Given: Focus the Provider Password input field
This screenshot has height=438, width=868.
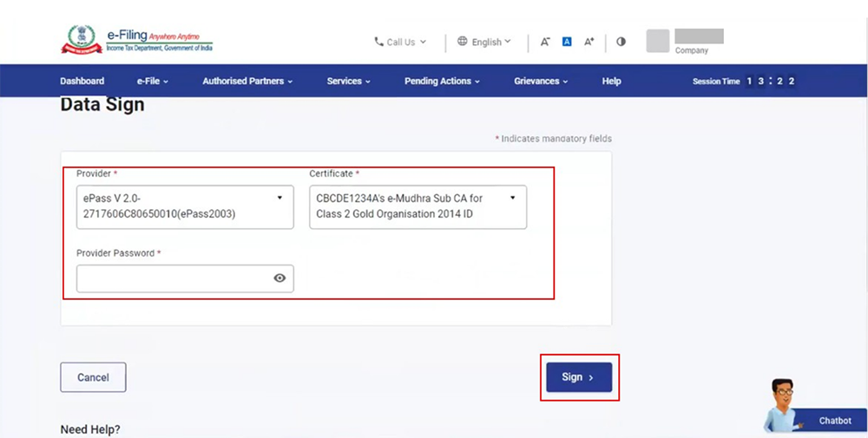Looking at the screenshot, I should 174,278.
